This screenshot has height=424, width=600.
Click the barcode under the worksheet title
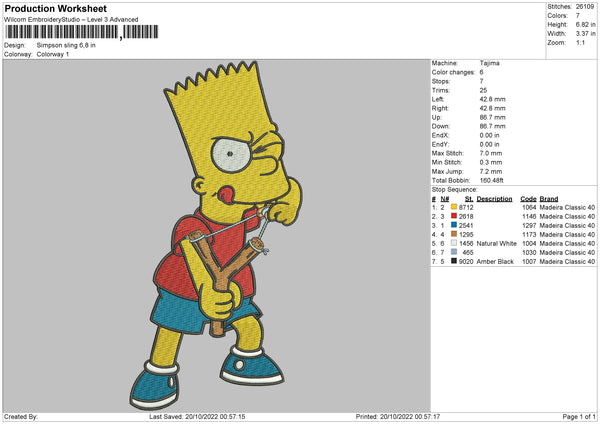[x=82, y=32]
